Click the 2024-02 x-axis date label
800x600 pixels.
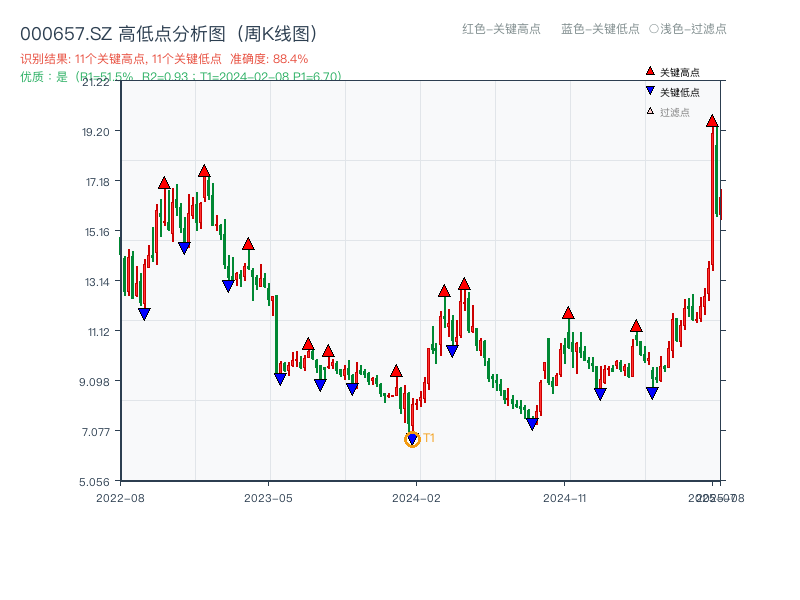coord(416,498)
